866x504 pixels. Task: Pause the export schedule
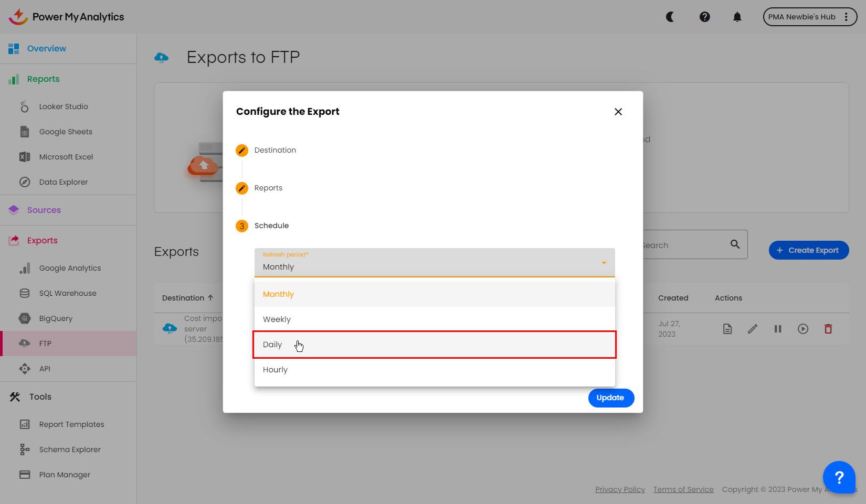pyautogui.click(x=778, y=329)
